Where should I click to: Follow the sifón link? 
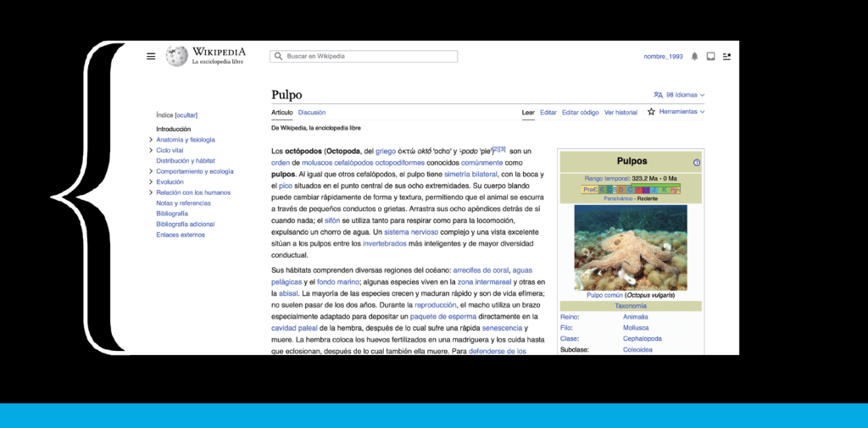click(x=332, y=220)
